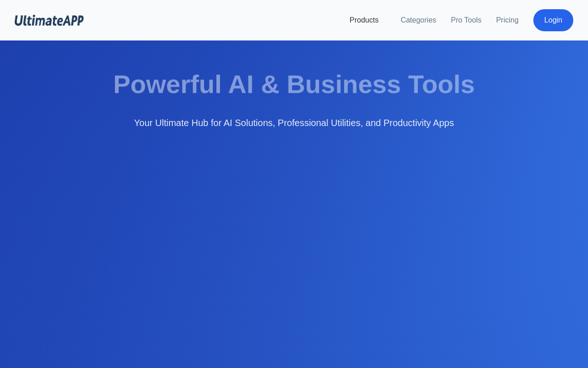The image size is (588, 368).
Task: Select Pricing in the header navigation
Action: coord(507,20)
